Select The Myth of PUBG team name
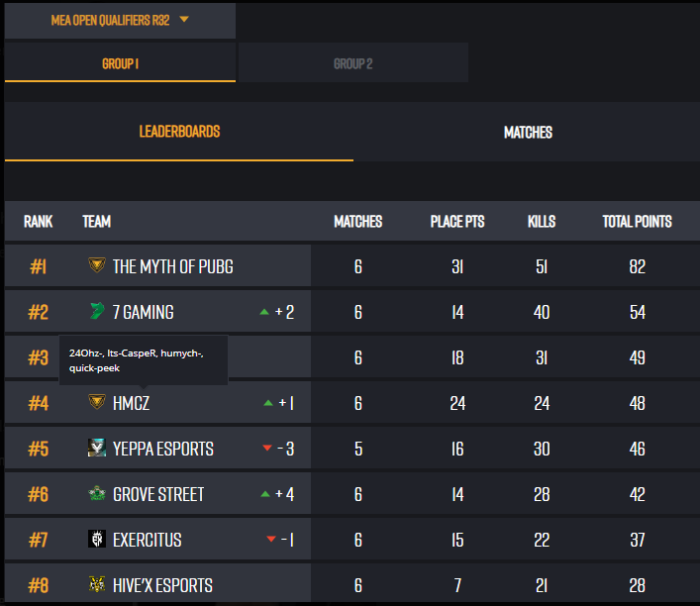The width and height of the screenshot is (700, 606). (172, 266)
